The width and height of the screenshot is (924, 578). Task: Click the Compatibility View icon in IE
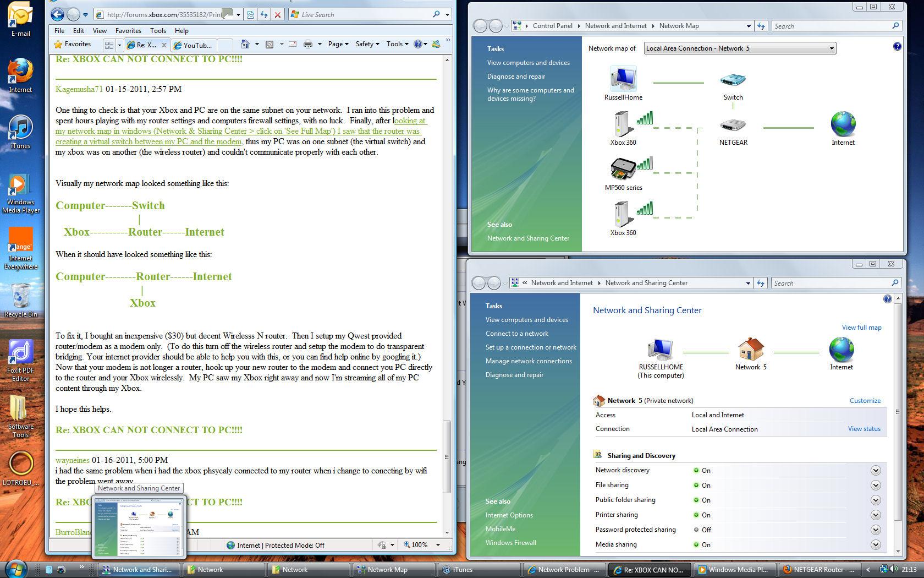(x=250, y=15)
